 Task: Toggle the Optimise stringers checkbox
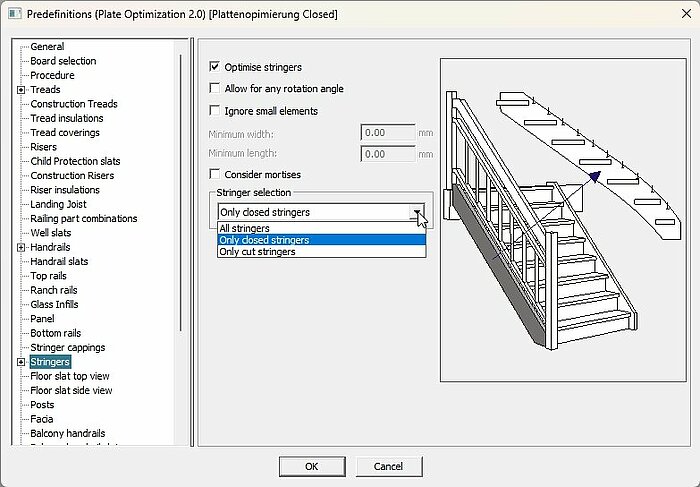[215, 67]
